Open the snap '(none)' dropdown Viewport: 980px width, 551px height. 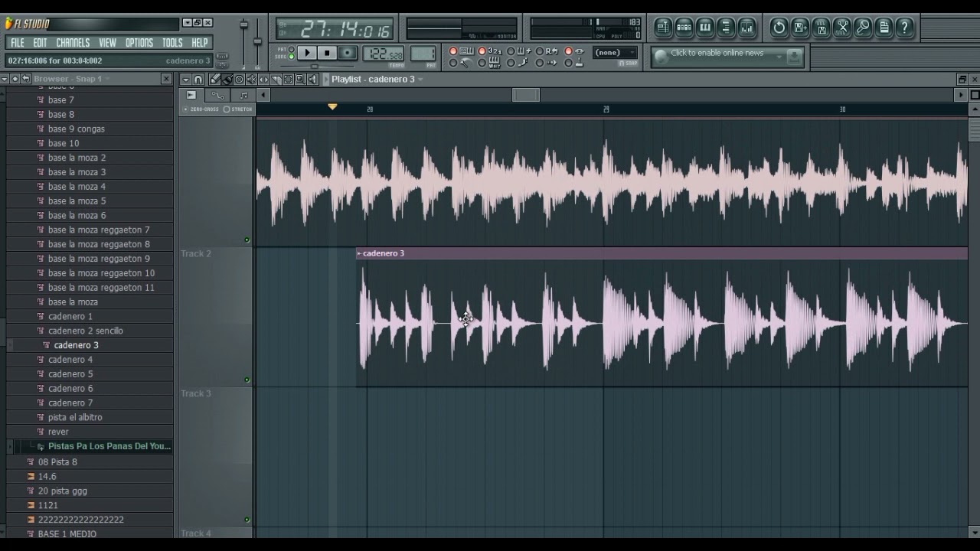(x=615, y=52)
